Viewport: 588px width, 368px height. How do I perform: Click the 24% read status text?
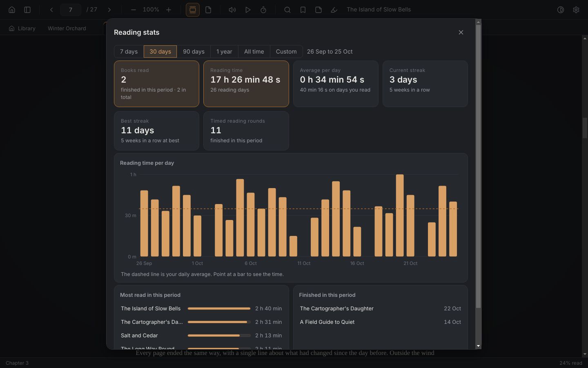click(x=571, y=363)
